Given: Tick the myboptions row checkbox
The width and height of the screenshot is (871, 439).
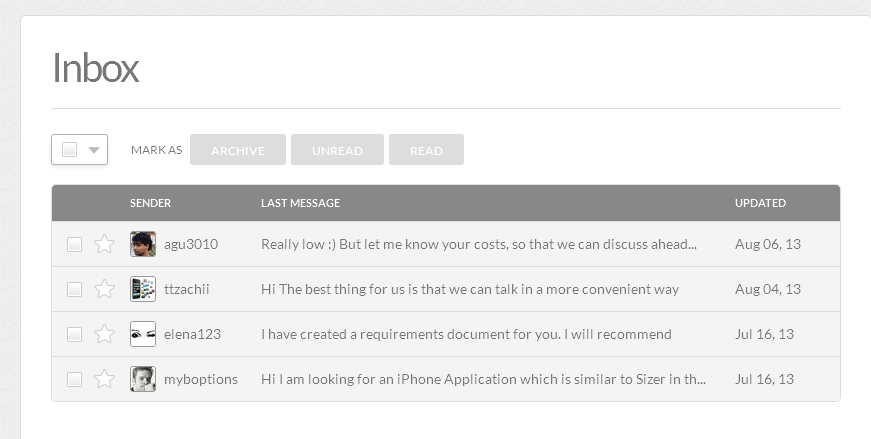Looking at the screenshot, I should (74, 379).
